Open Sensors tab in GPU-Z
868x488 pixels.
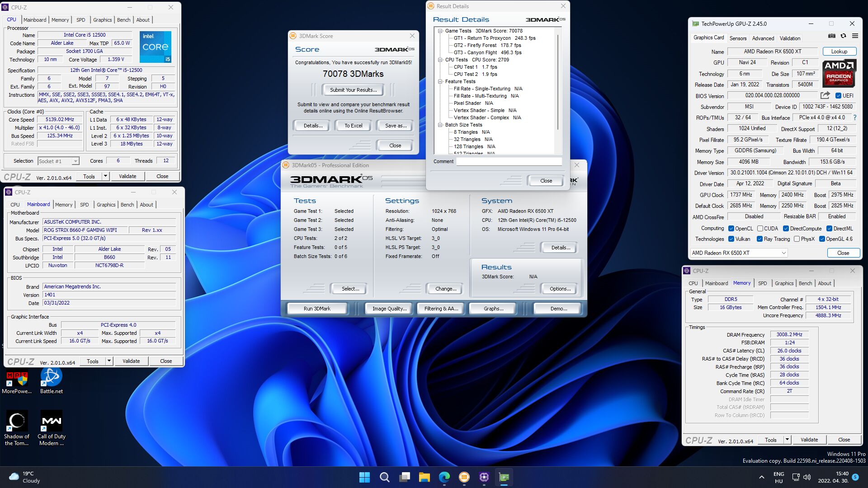(738, 38)
